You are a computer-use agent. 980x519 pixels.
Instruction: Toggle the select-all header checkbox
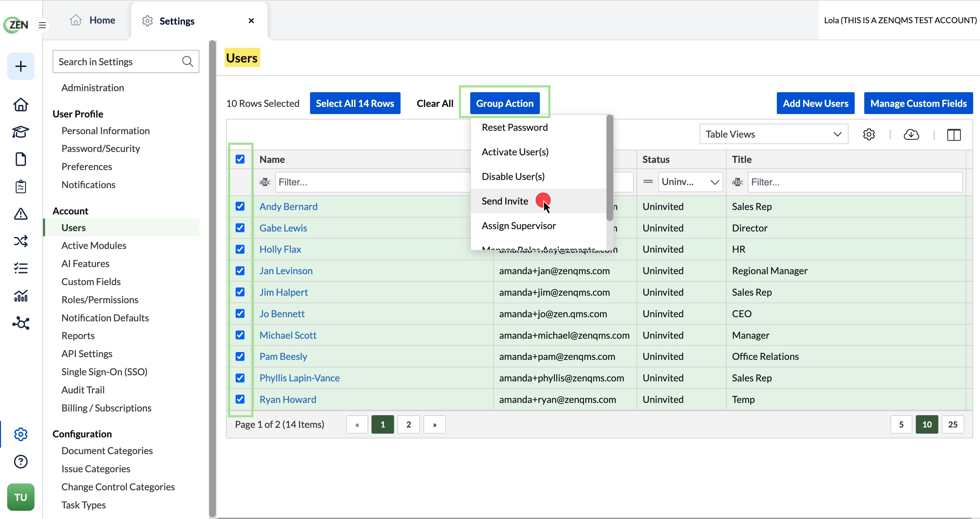tap(240, 159)
